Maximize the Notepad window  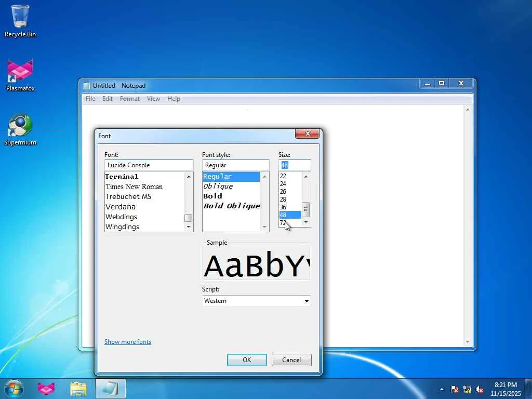point(442,84)
